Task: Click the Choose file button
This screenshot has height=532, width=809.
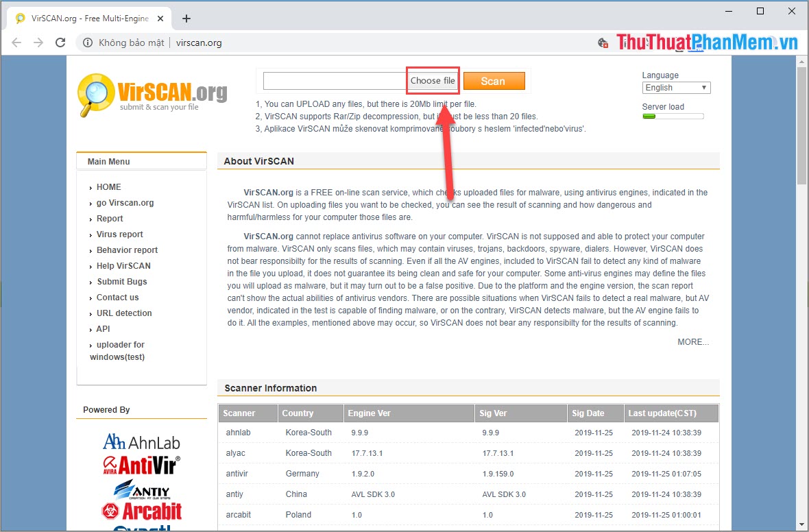Action: point(433,80)
